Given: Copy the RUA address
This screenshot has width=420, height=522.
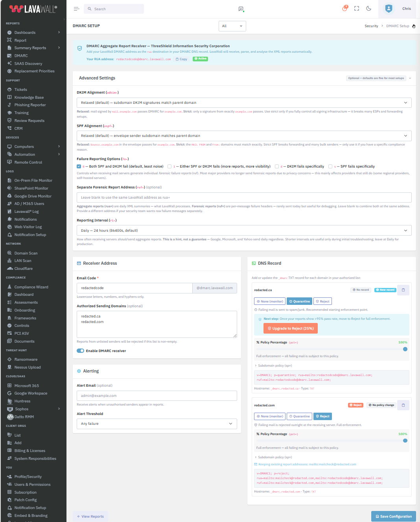Looking at the screenshot, I should tap(181, 59).
